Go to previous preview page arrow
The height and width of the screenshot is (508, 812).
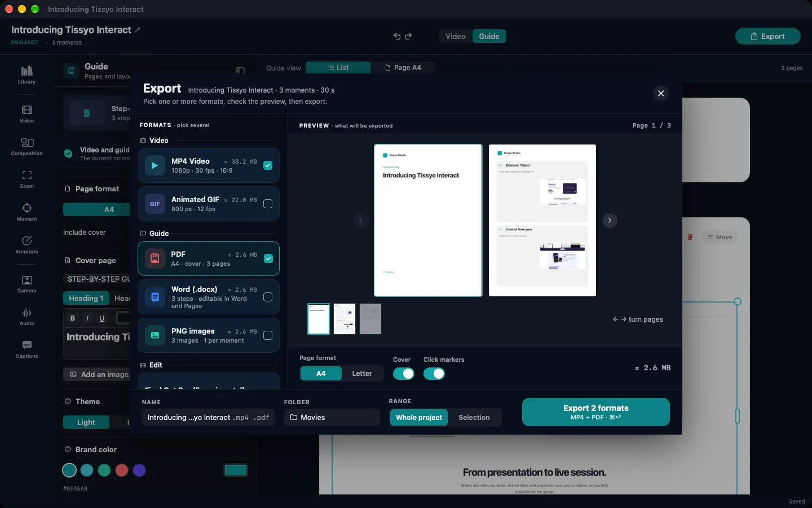[361, 221]
